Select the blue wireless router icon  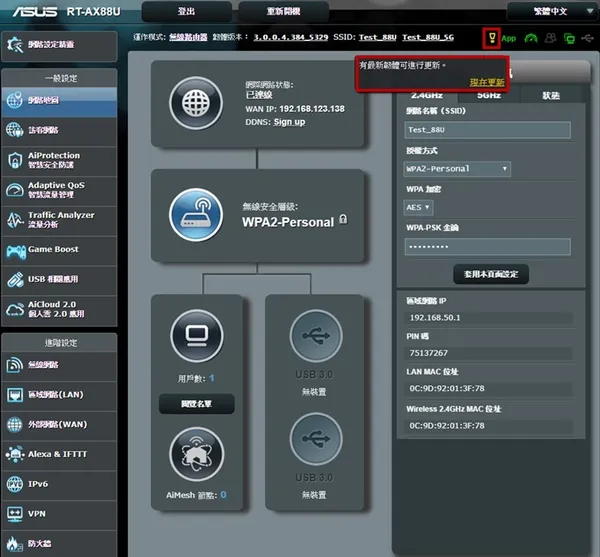point(196,215)
